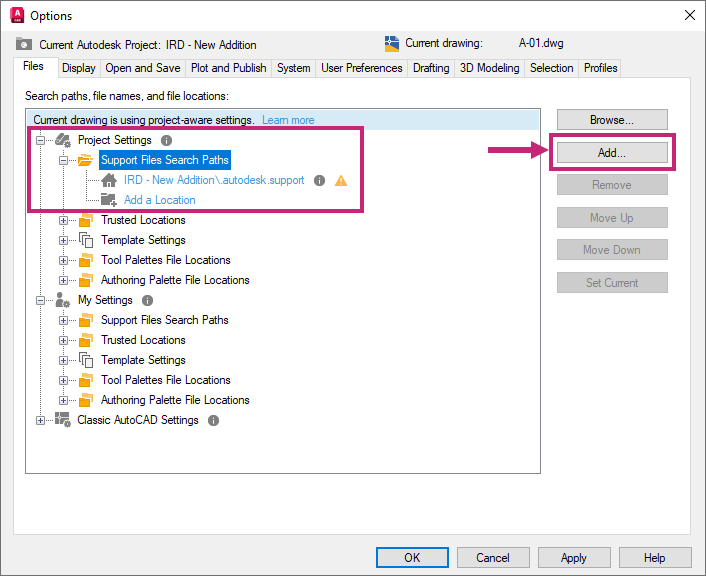Click the add-folder icon beside Add a Location
The width and height of the screenshot is (706, 576).
click(x=109, y=200)
